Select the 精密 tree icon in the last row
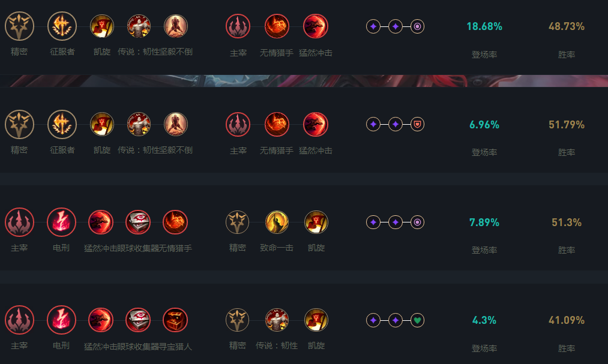Image resolution: width=608 pixels, height=364 pixels. pyautogui.click(x=237, y=320)
